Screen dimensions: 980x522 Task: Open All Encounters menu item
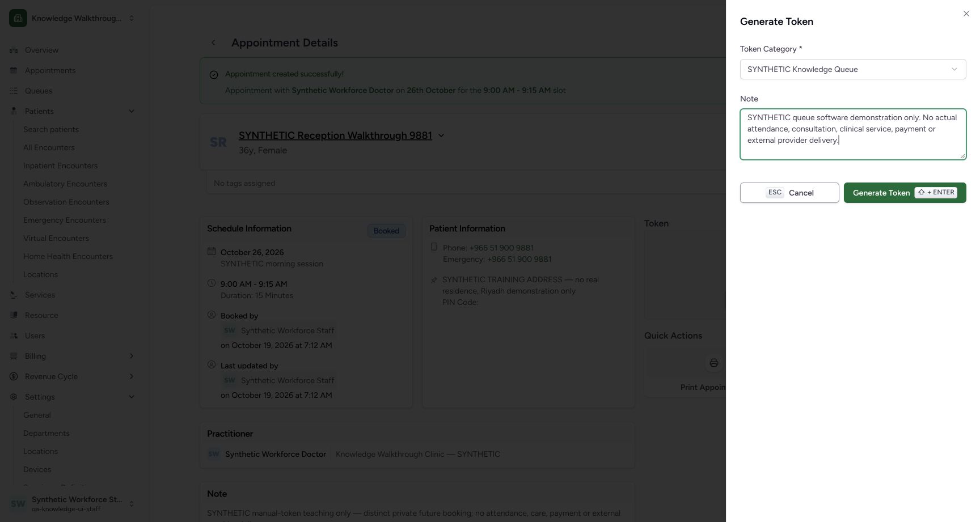(x=49, y=147)
